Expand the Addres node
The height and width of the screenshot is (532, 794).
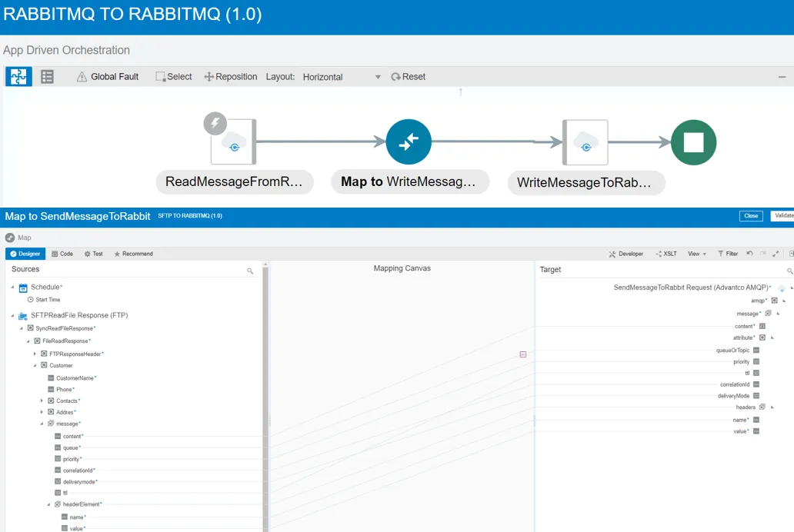(42, 412)
